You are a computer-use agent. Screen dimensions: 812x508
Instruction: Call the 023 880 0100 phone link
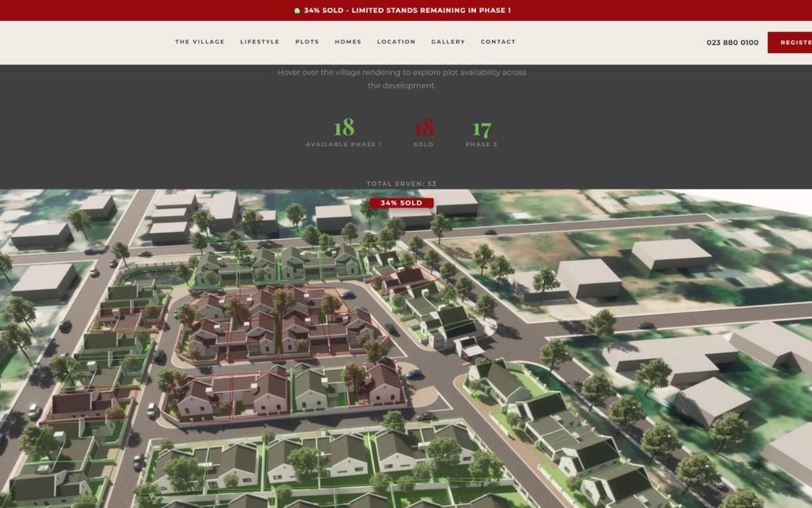coord(732,43)
